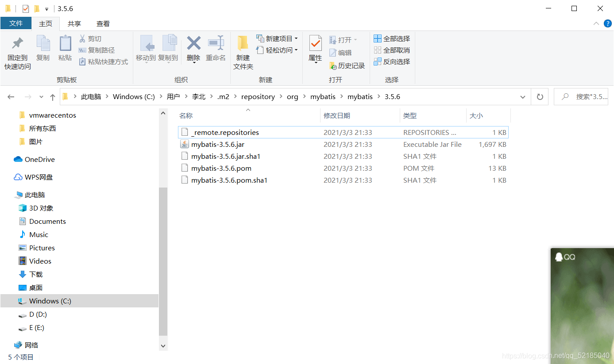Switch to the Share ribbon tab
This screenshot has height=364, width=614.
point(74,24)
